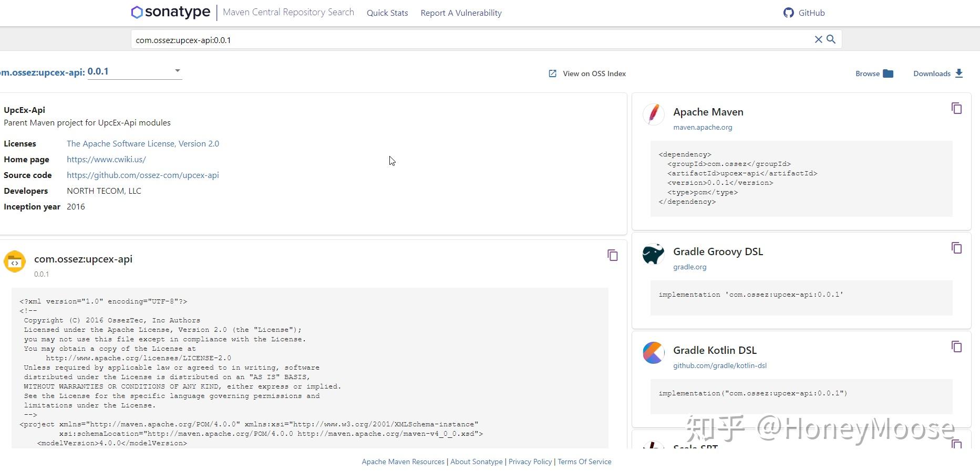Open the Apache Software License link
This screenshot has width=980, height=472.
click(143, 144)
